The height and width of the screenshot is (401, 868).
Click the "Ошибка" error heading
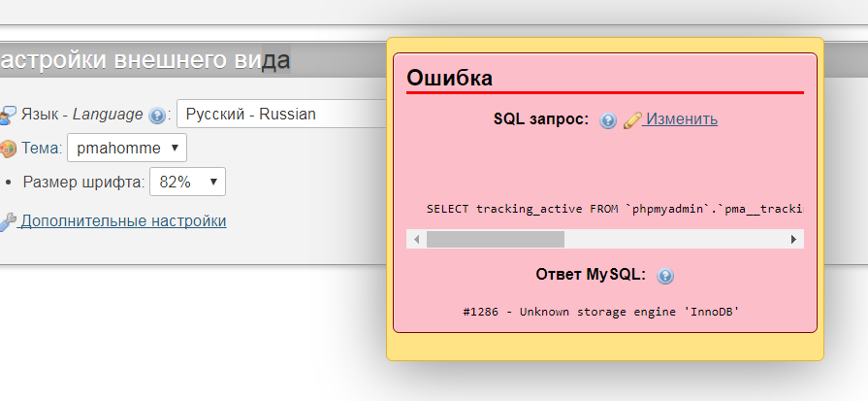click(x=450, y=78)
